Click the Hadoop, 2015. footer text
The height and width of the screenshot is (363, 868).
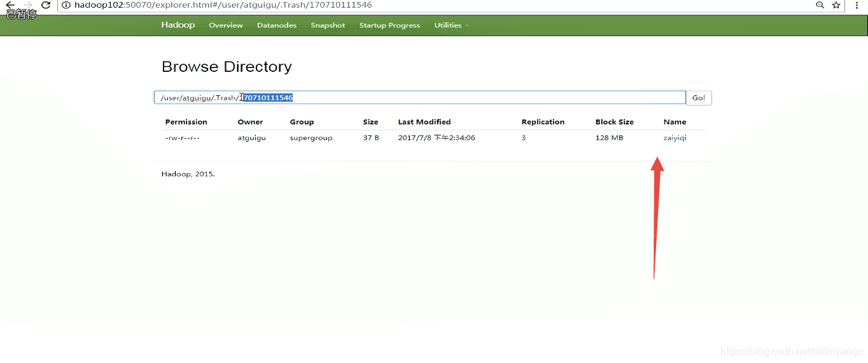click(x=188, y=174)
